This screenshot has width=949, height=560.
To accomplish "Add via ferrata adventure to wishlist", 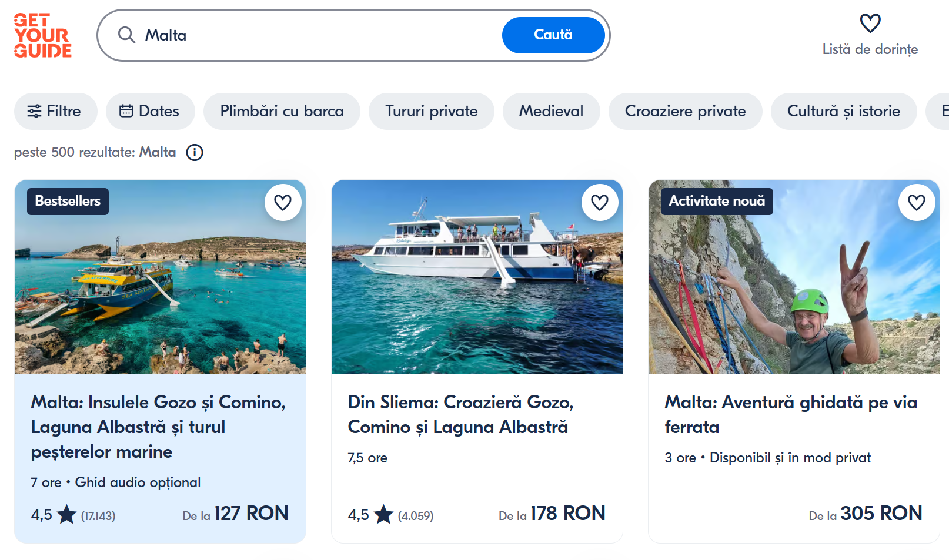I will 917,203.
